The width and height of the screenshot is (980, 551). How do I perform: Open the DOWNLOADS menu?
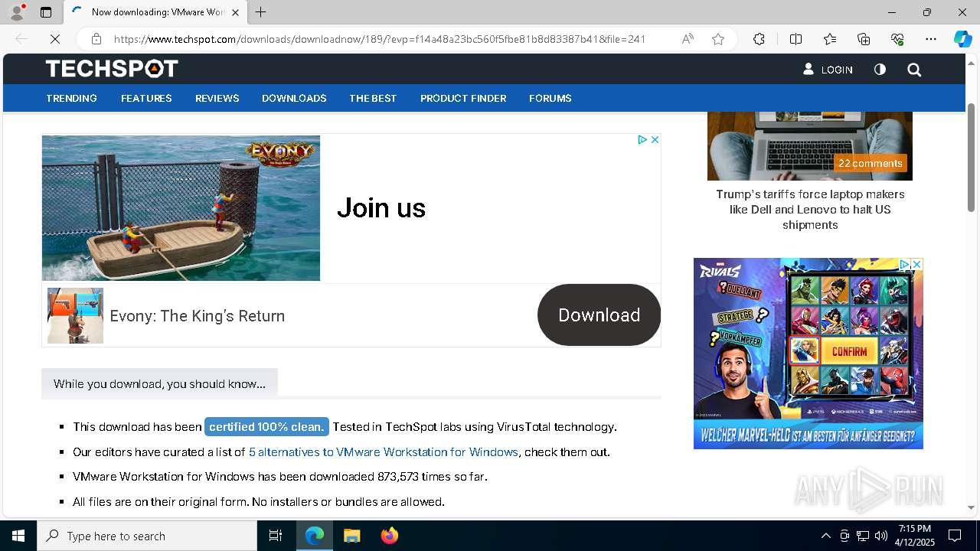(x=294, y=98)
